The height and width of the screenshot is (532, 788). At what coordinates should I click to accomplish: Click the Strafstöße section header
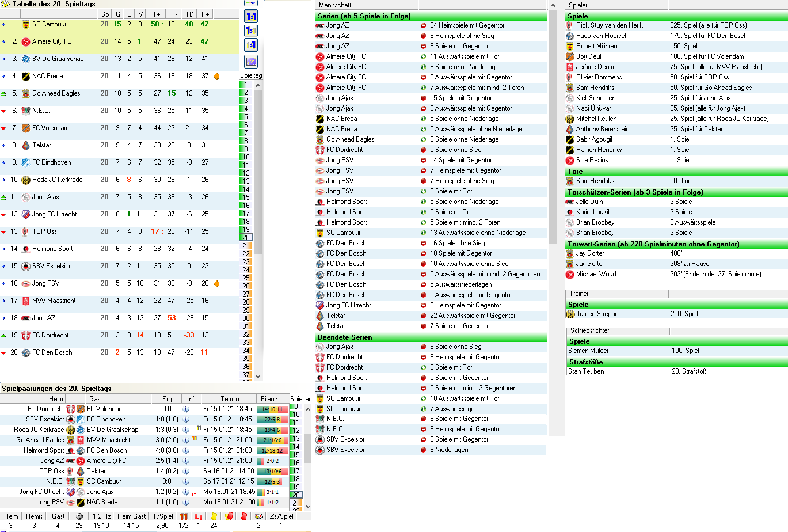pos(676,362)
